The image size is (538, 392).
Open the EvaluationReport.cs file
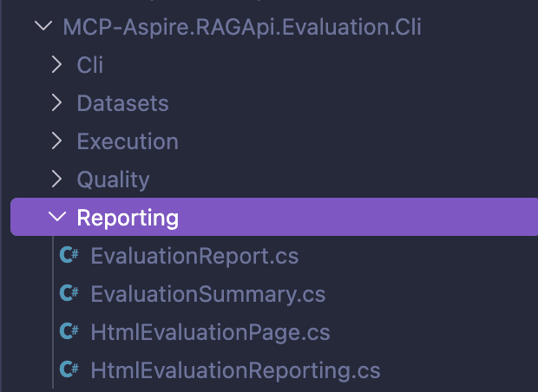[194, 256]
